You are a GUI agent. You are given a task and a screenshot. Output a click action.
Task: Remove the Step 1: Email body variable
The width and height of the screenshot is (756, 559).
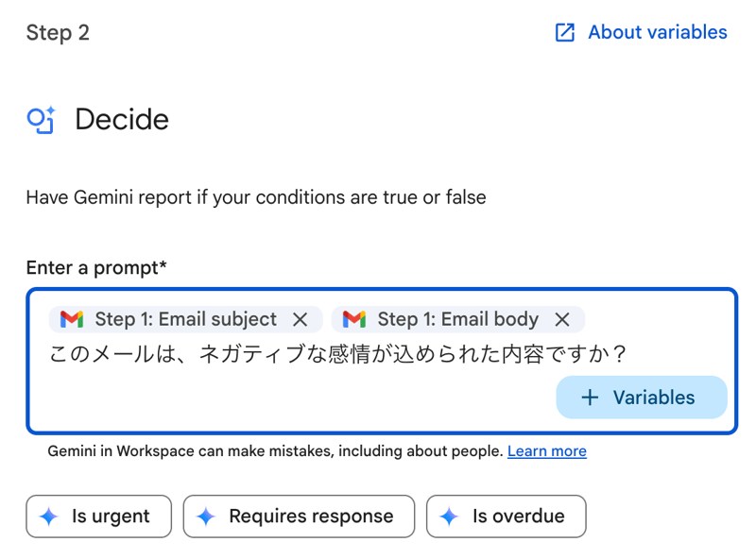point(562,319)
